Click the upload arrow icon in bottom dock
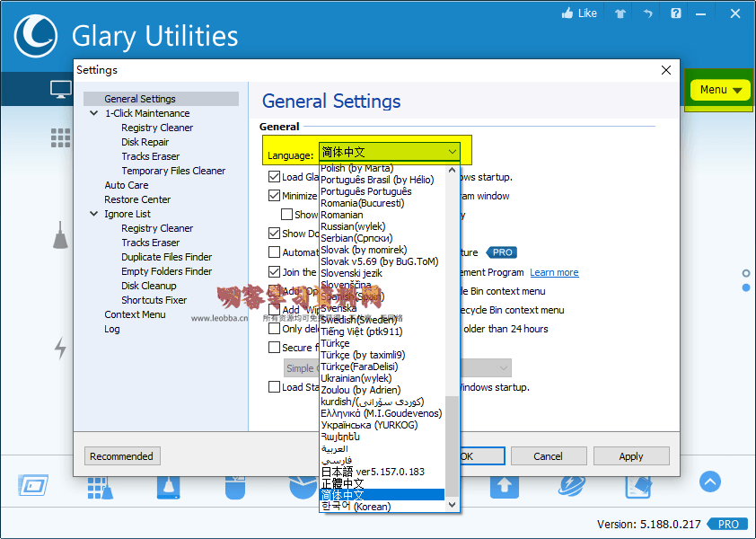Viewport: 756px width, 539px height. click(504, 485)
